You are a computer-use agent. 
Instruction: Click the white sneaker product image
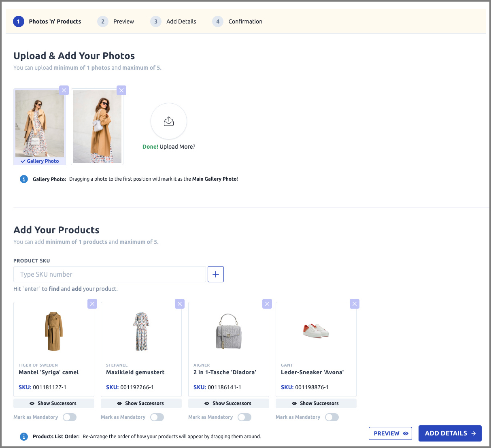(316, 331)
